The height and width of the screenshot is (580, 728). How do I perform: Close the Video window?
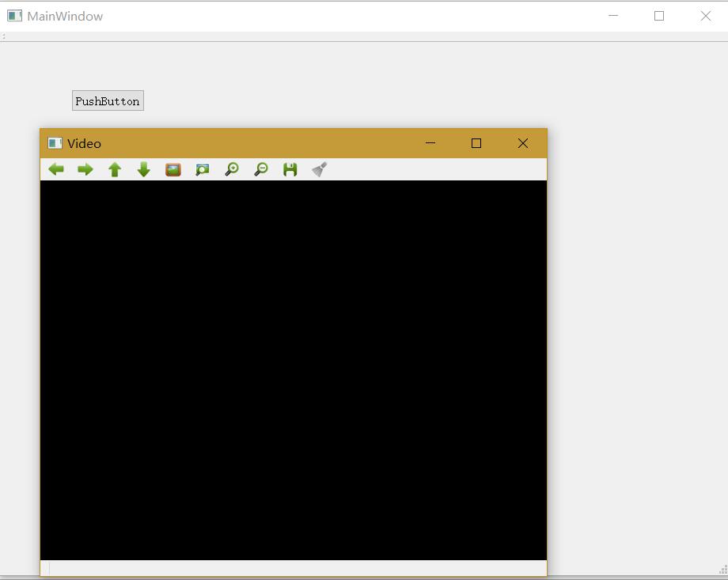click(x=523, y=143)
